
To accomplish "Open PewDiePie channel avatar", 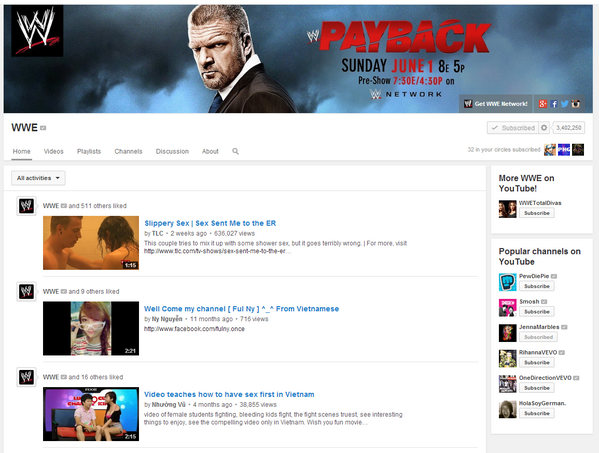I will tap(508, 282).
